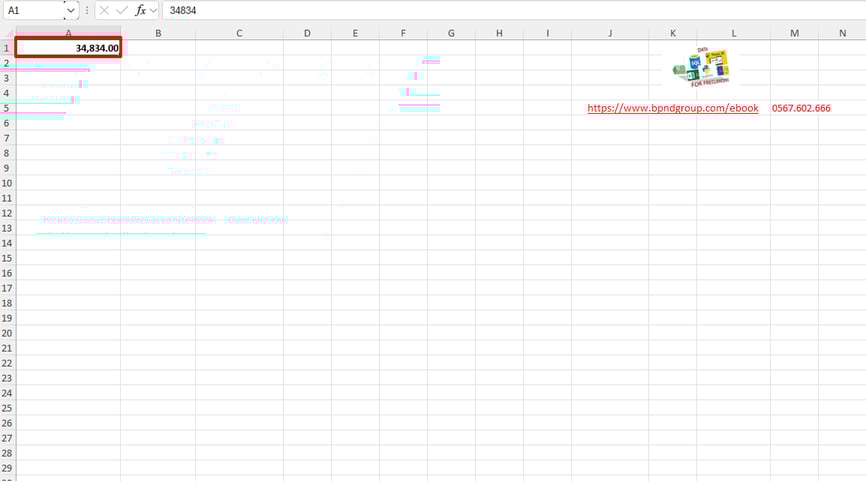Select column K header
This screenshot has height=481, width=866.
673,33
